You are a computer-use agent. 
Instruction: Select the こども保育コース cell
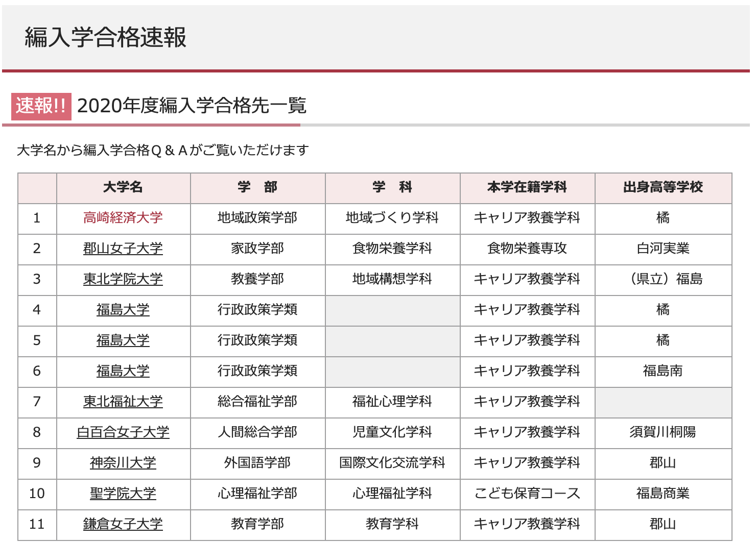tap(527, 494)
